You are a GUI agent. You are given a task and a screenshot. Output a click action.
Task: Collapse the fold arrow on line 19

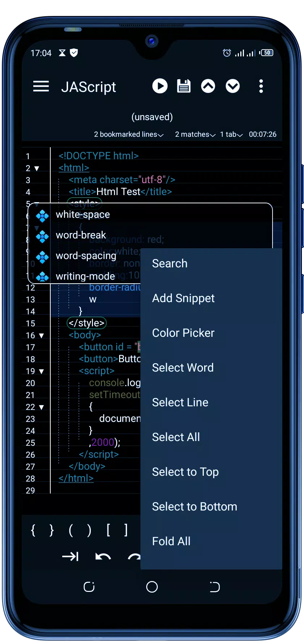click(x=41, y=372)
